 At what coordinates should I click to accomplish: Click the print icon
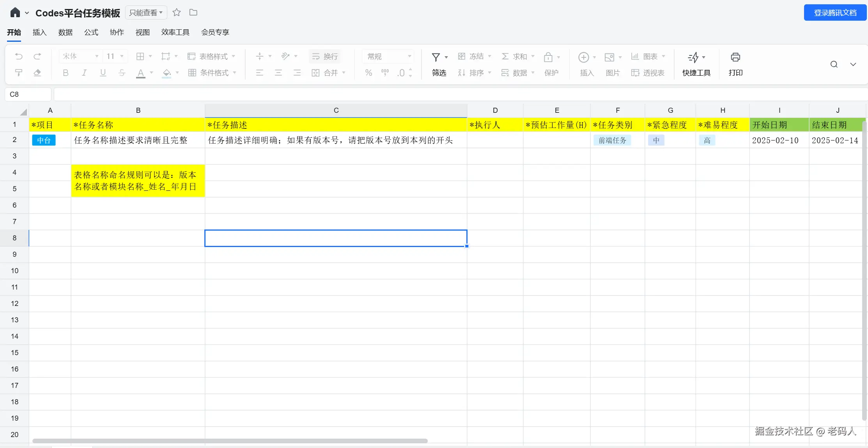pos(735,57)
